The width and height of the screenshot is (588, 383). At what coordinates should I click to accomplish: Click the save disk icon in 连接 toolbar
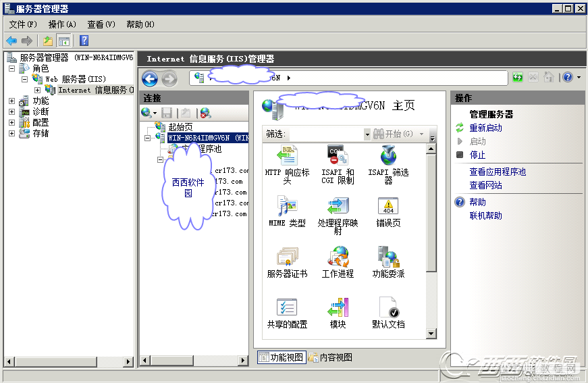pyautogui.click(x=167, y=113)
